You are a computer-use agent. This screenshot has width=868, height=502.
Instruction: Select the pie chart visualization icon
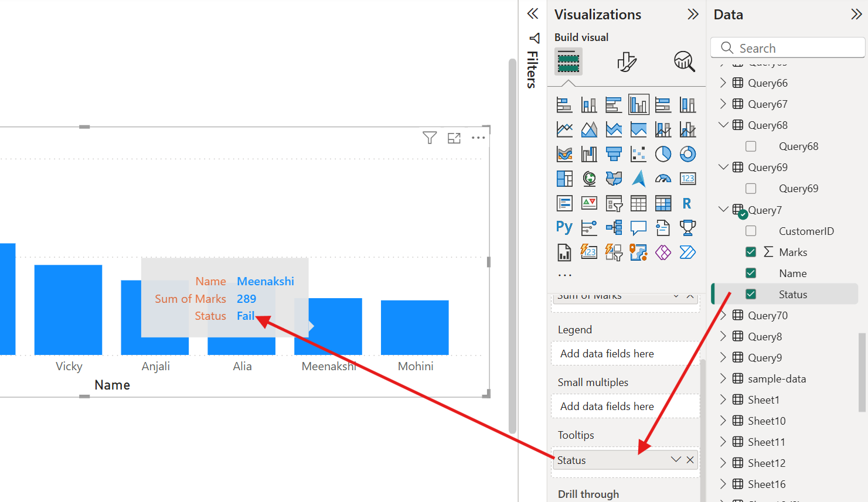(663, 154)
